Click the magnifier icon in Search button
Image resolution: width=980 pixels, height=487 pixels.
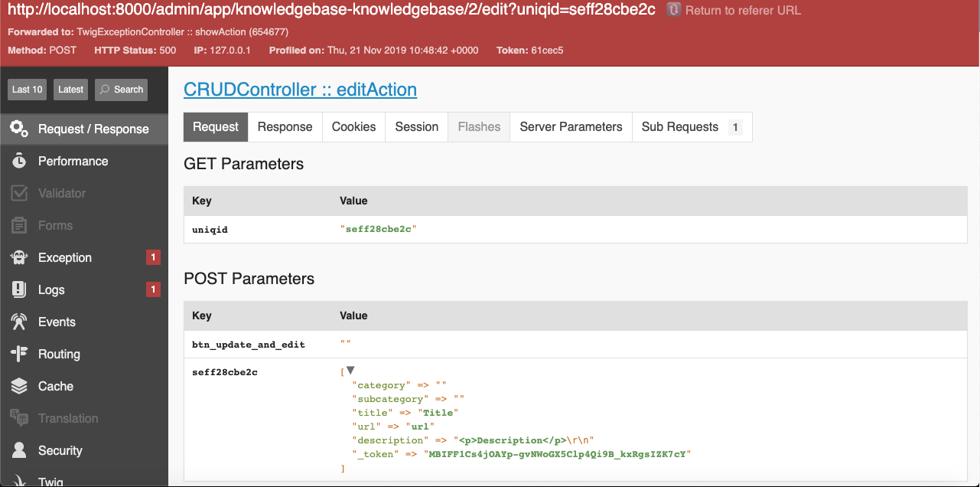click(x=105, y=90)
